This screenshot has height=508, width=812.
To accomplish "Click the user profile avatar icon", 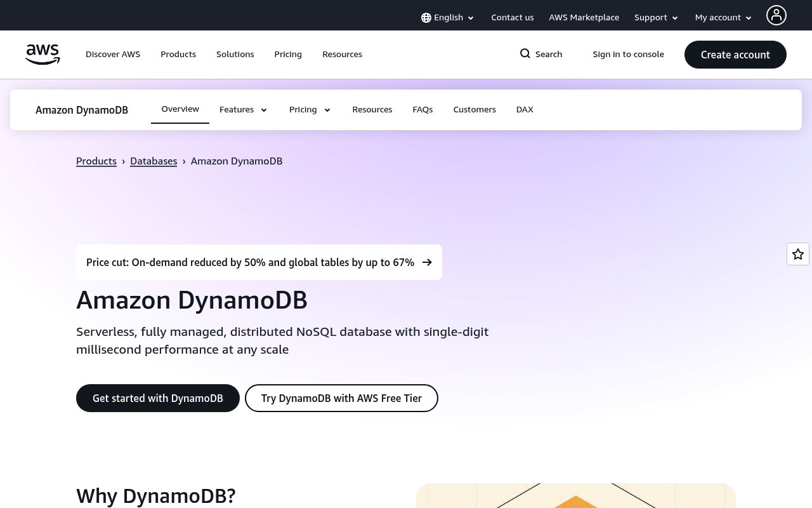I will (x=776, y=15).
